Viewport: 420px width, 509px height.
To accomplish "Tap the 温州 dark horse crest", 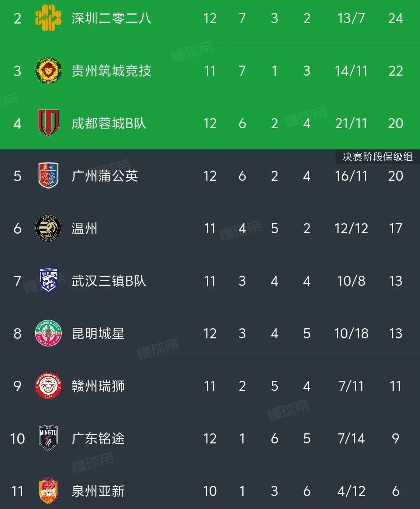I will [48, 228].
